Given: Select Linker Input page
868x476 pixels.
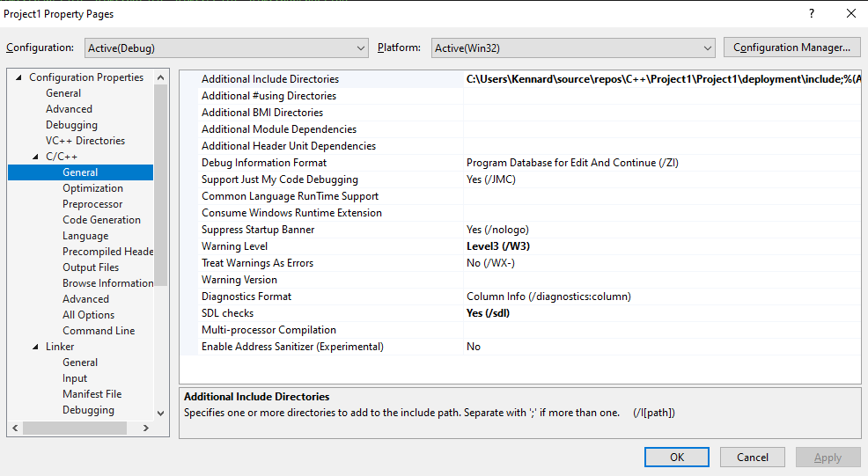Looking at the screenshot, I should click(75, 378).
